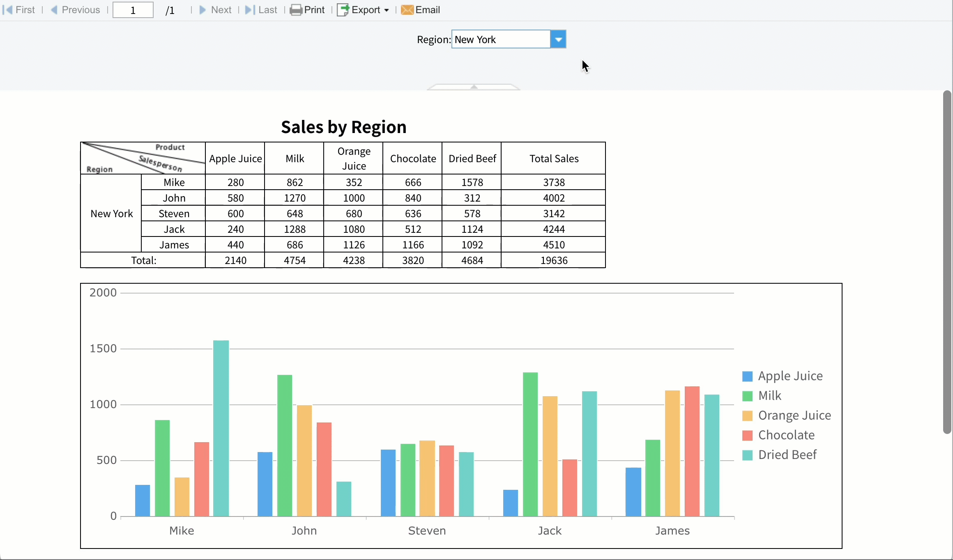The image size is (953, 560).
Task: Click the Steven salesperson cell
Action: (174, 213)
